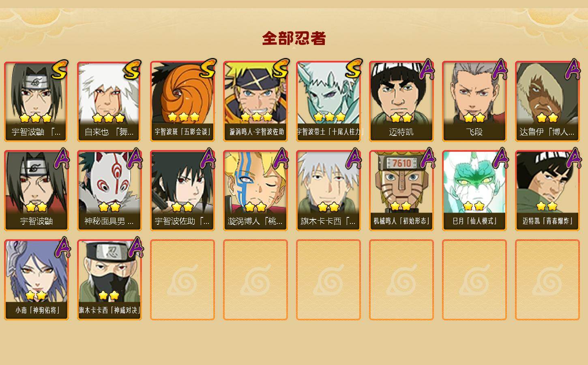The image size is (588, 365).
Task: Click the last empty ninja slot in bottom row
Action: 547,280
